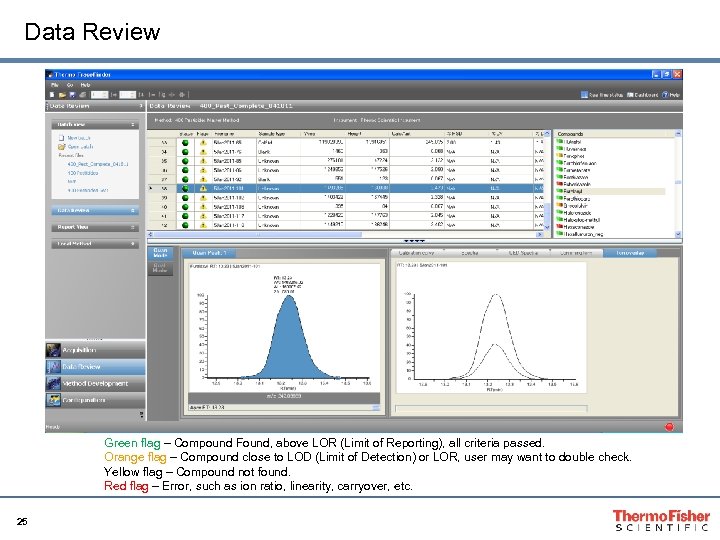The image size is (720, 540).
Task: Click the navigation pane options chevron
Action: click(141, 415)
